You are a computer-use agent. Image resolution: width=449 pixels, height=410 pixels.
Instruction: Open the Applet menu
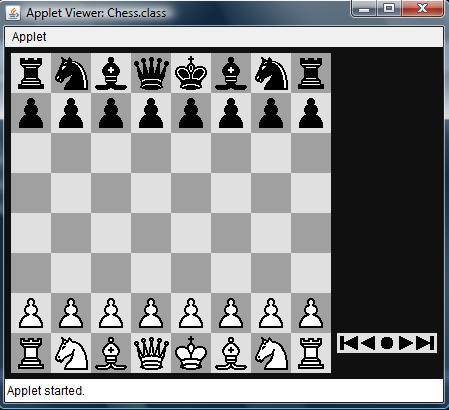[29, 37]
